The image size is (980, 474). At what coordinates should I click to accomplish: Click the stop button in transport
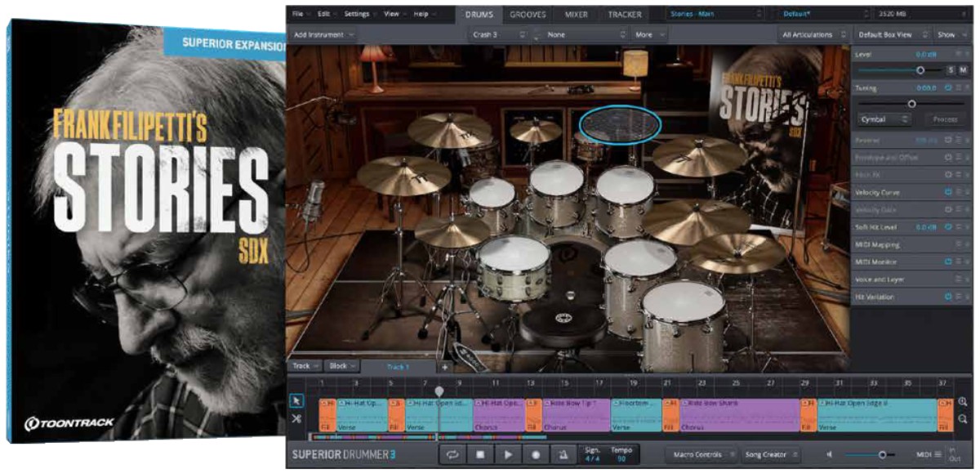481,454
